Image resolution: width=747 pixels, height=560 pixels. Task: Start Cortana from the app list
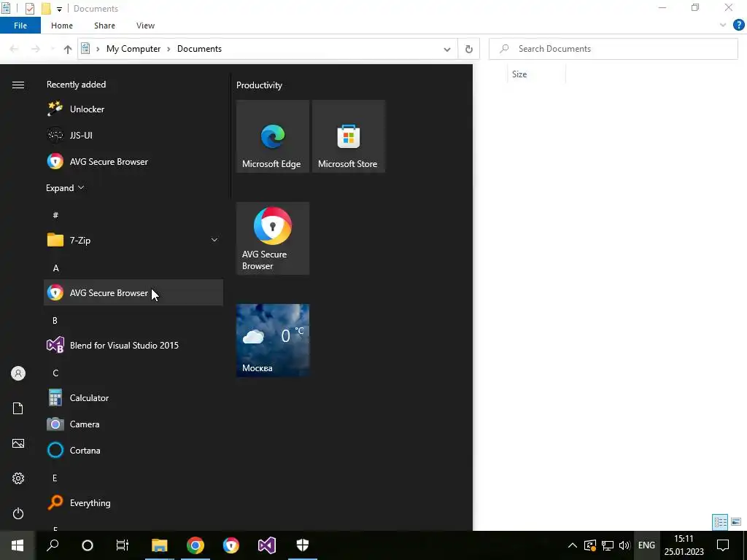tap(133, 450)
